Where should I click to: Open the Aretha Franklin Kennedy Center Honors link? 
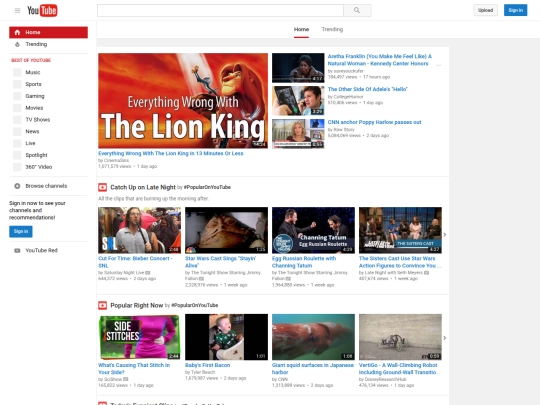tap(380, 60)
